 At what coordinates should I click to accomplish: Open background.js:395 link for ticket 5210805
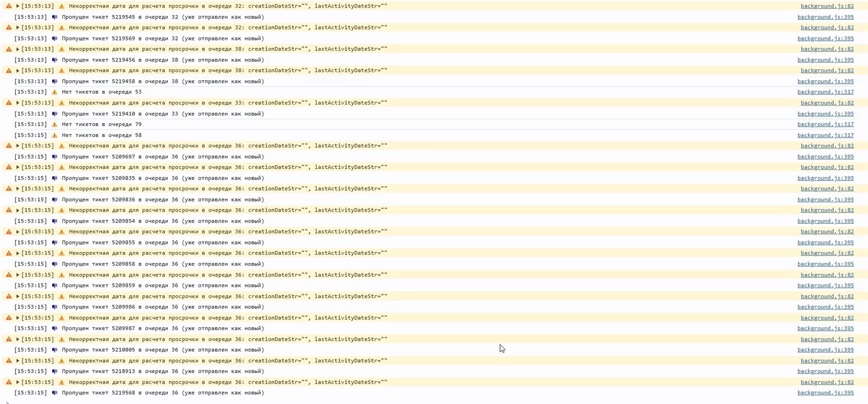click(x=825, y=350)
